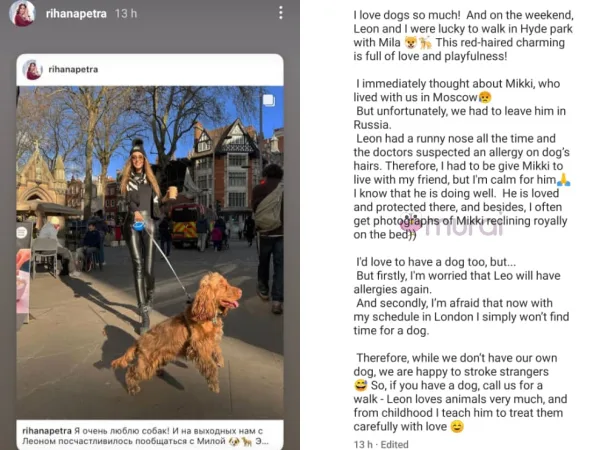Open the rihanapetra username on the shared post card
Image resolution: width=600 pixels, height=450 pixels.
73,70
